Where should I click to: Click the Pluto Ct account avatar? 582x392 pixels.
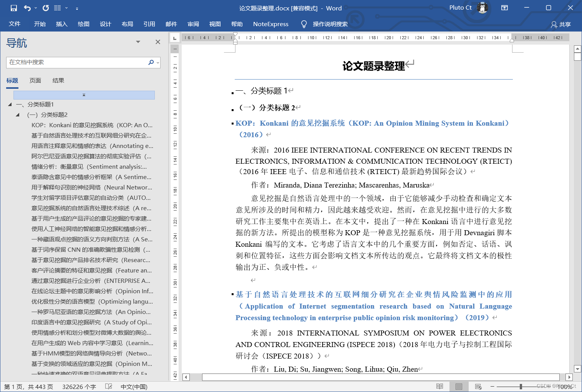483,8
